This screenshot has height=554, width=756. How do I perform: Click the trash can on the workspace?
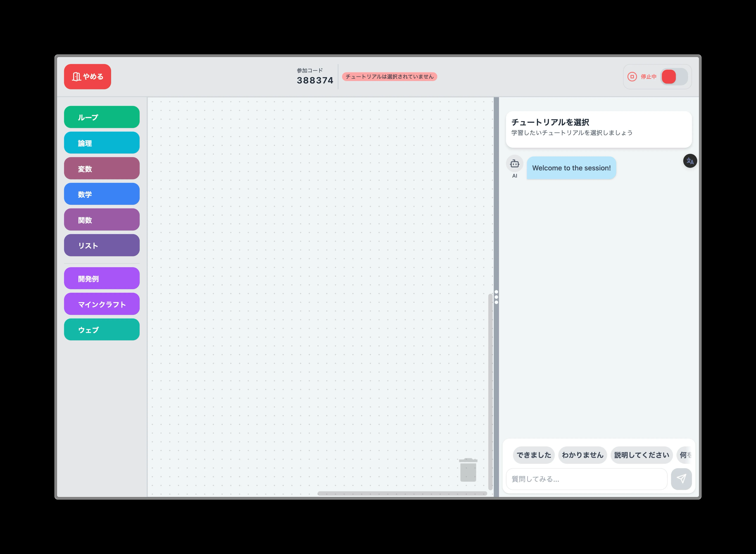tap(468, 469)
